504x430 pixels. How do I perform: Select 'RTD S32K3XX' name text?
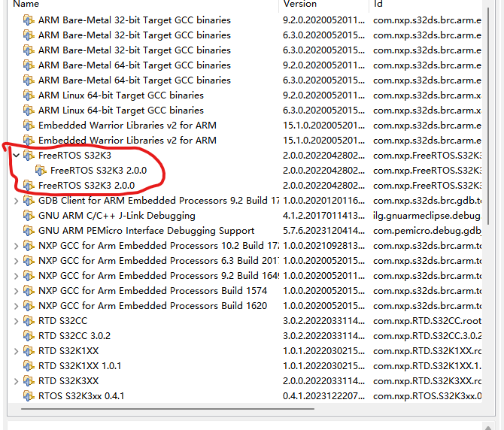point(68,381)
